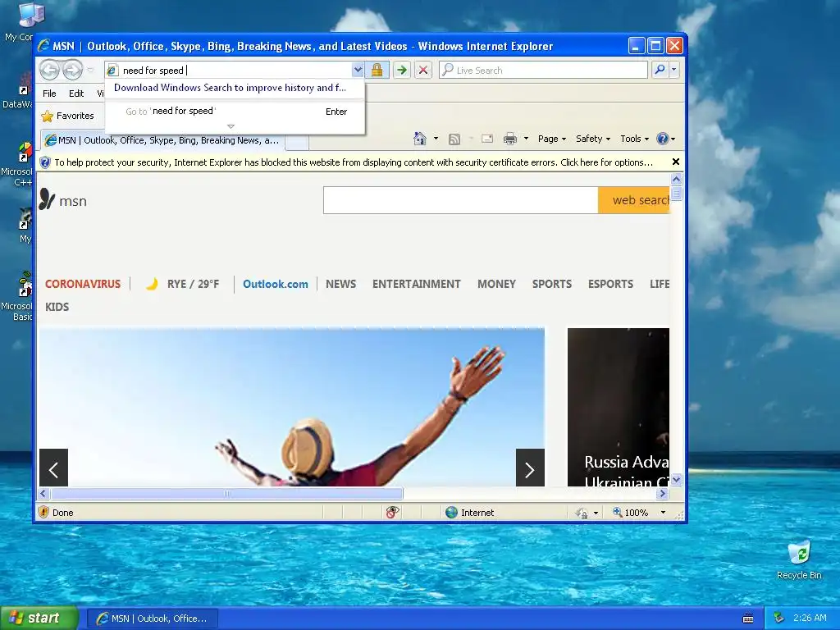Image resolution: width=840 pixels, height=630 pixels.
Task: Expand the address bar history dropdown
Action: tap(358, 70)
